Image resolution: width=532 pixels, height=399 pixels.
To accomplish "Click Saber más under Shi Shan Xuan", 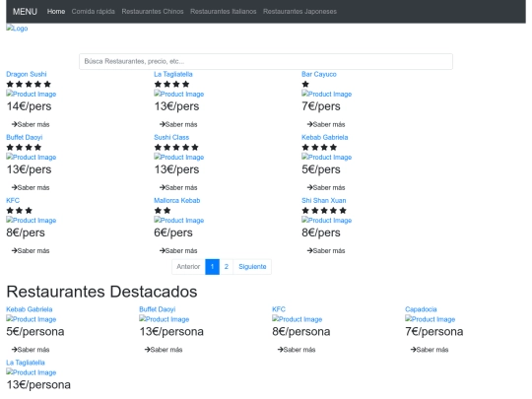I will [326, 251].
